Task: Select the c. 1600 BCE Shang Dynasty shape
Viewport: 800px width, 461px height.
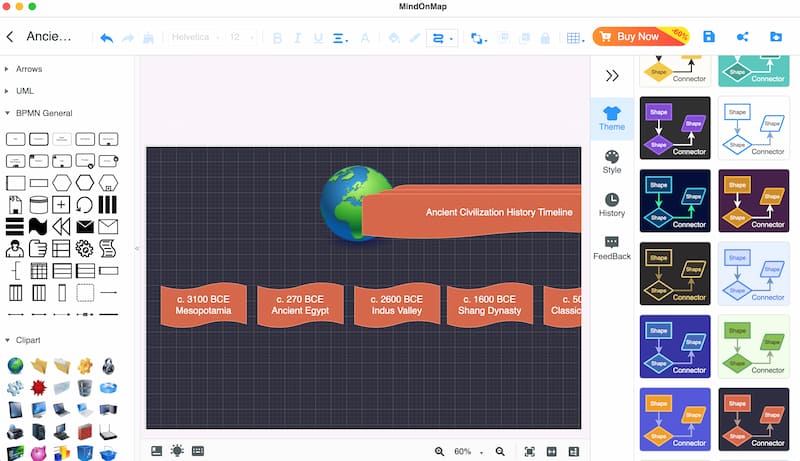Action: (490, 305)
